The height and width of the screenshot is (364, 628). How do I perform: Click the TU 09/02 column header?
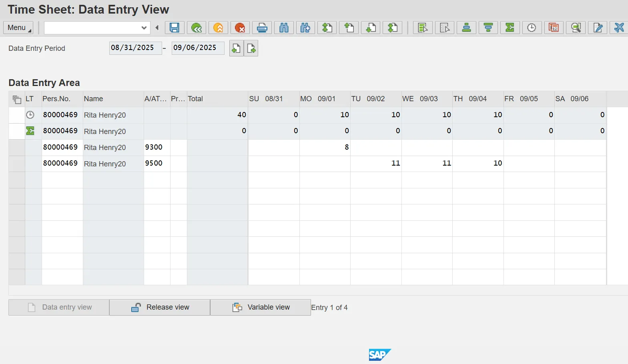point(376,99)
